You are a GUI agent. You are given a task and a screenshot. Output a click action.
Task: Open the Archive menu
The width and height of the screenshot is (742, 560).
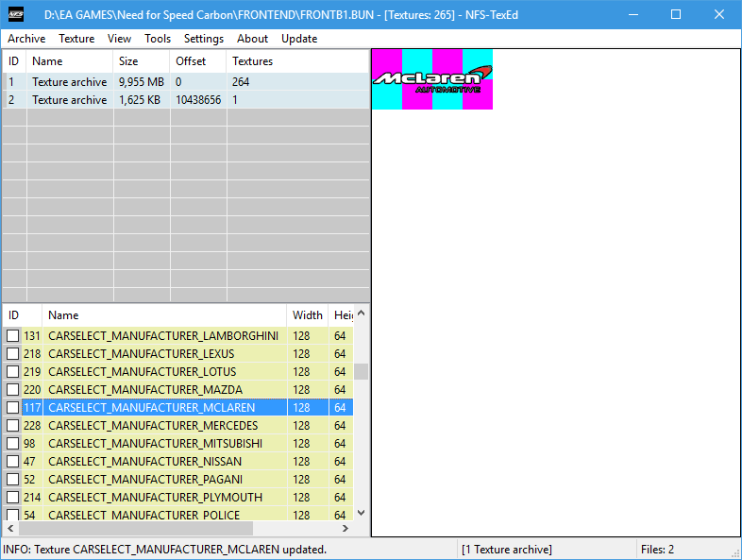click(26, 39)
